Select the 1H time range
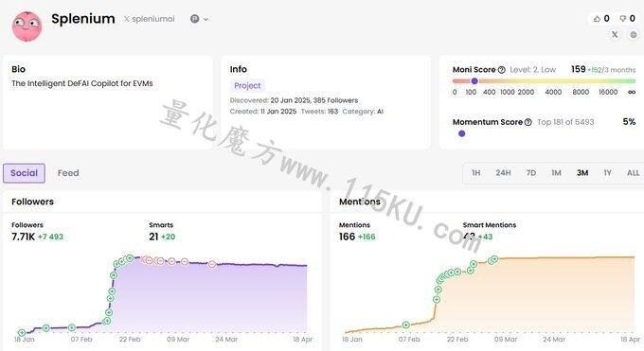The height and width of the screenshot is (351, 644). (x=476, y=173)
